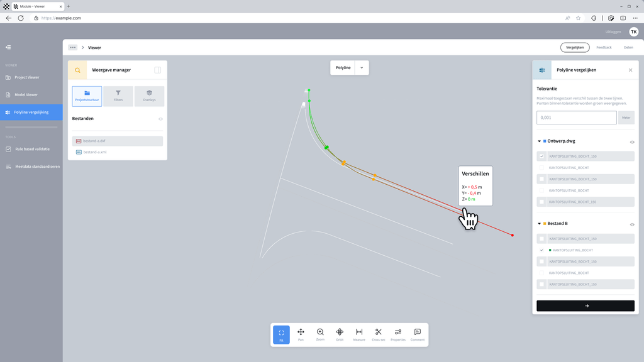The height and width of the screenshot is (362, 644).
Task: Toggle Bestanden visibility eye icon
Action: 160,119
